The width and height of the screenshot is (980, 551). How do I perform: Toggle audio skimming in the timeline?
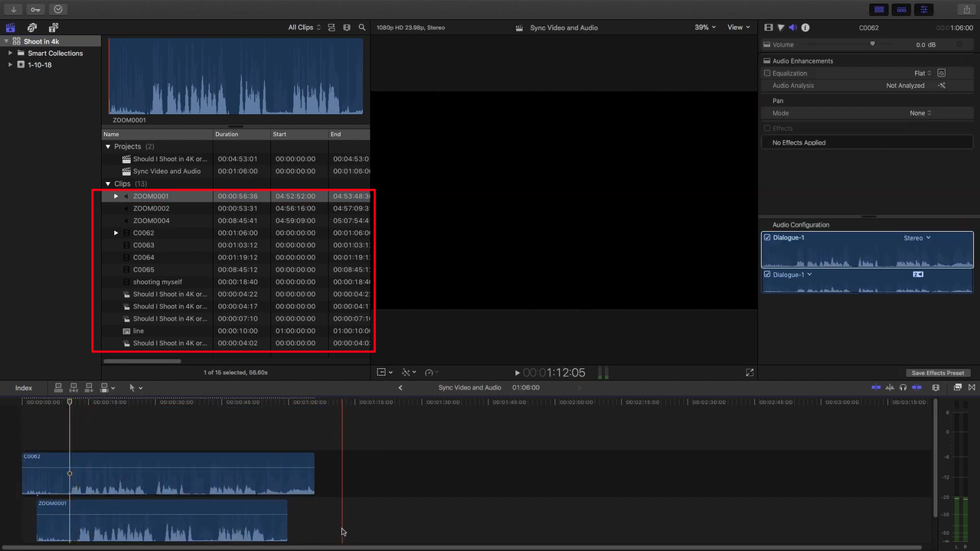pos(890,387)
